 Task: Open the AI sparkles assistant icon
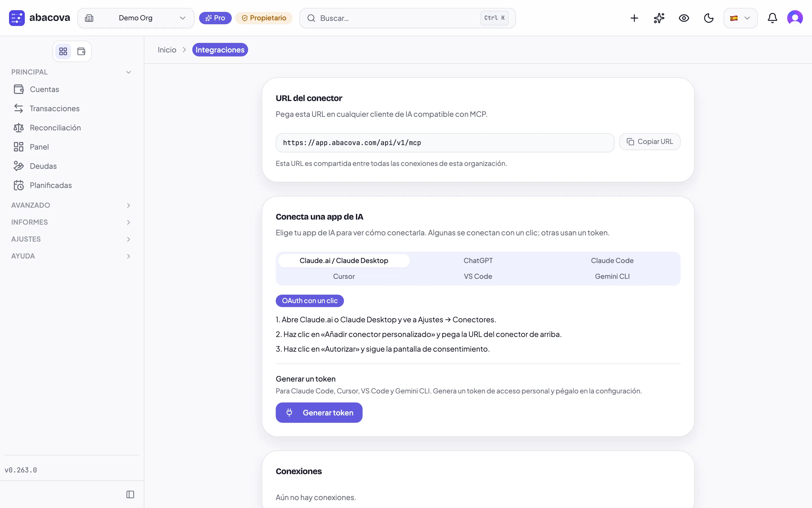pyautogui.click(x=659, y=18)
